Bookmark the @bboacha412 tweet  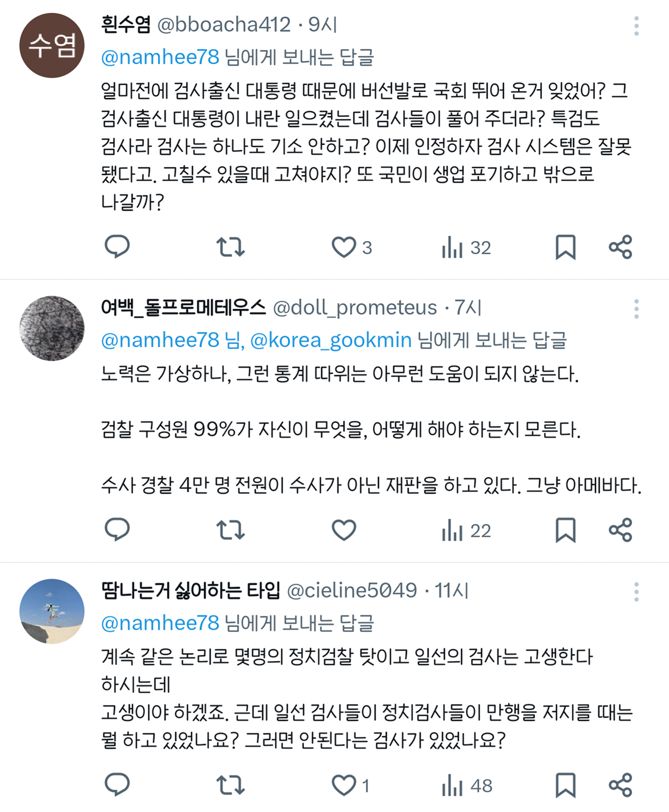565,247
